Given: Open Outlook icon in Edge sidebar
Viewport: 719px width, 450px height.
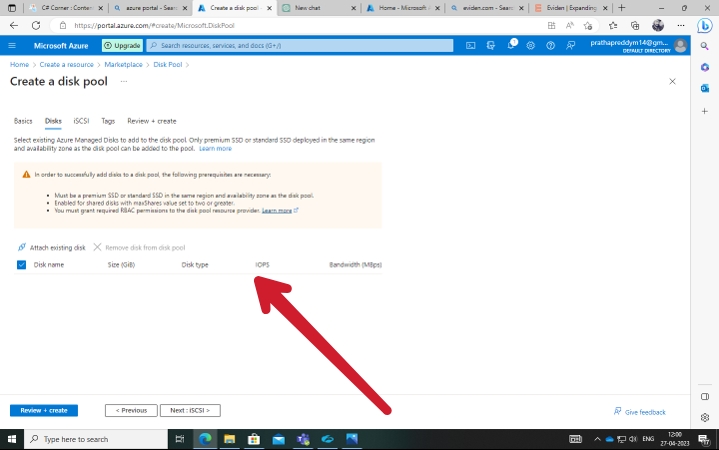Looking at the screenshot, I should click(705, 88).
